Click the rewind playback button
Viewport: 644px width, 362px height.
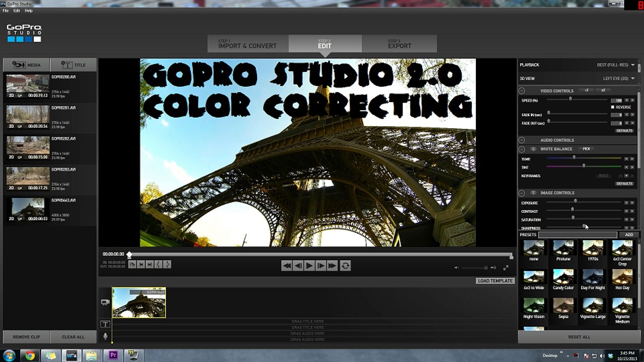pyautogui.click(x=286, y=265)
